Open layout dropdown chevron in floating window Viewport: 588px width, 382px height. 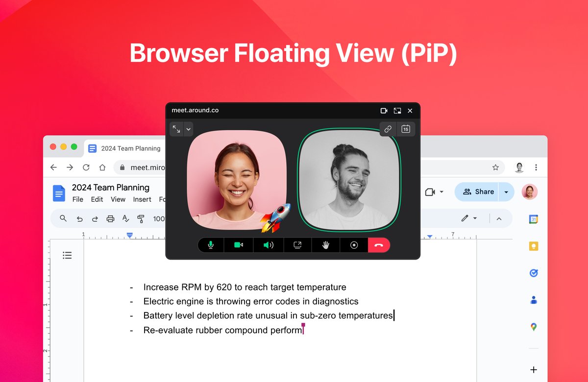pos(188,129)
